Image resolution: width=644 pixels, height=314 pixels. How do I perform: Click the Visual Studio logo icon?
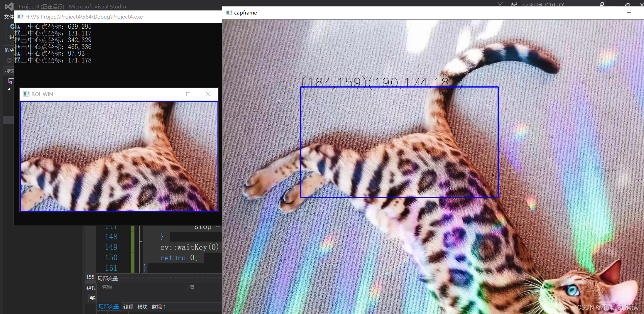(9, 6)
